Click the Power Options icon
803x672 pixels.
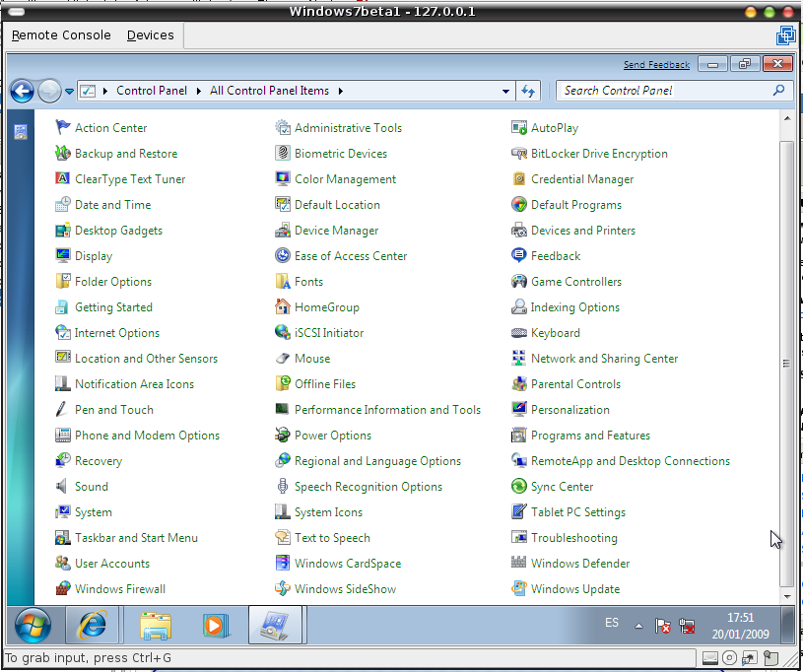pos(282,435)
